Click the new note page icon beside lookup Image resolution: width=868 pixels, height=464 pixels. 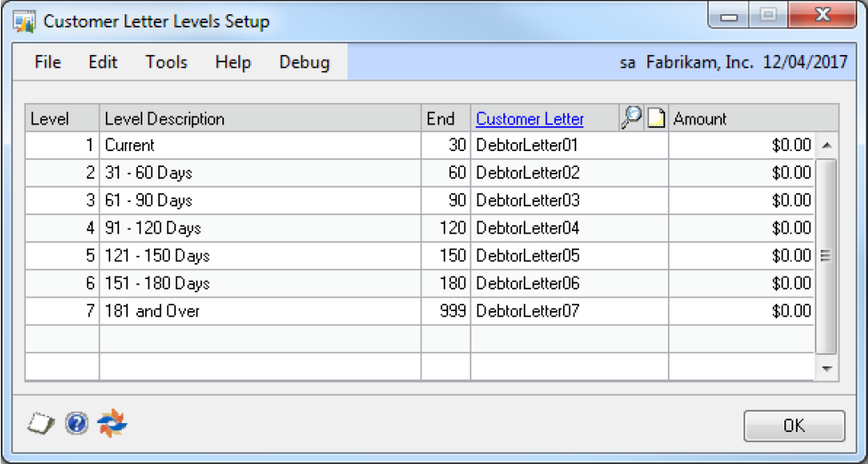[x=655, y=118]
